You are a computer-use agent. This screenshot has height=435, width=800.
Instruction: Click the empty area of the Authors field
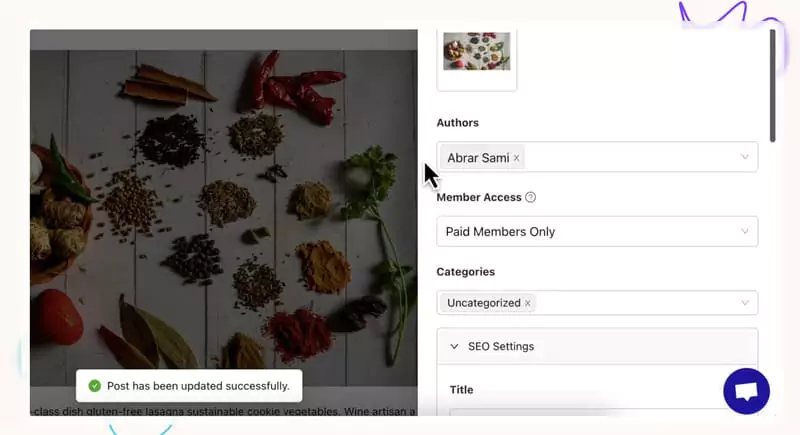(630, 157)
